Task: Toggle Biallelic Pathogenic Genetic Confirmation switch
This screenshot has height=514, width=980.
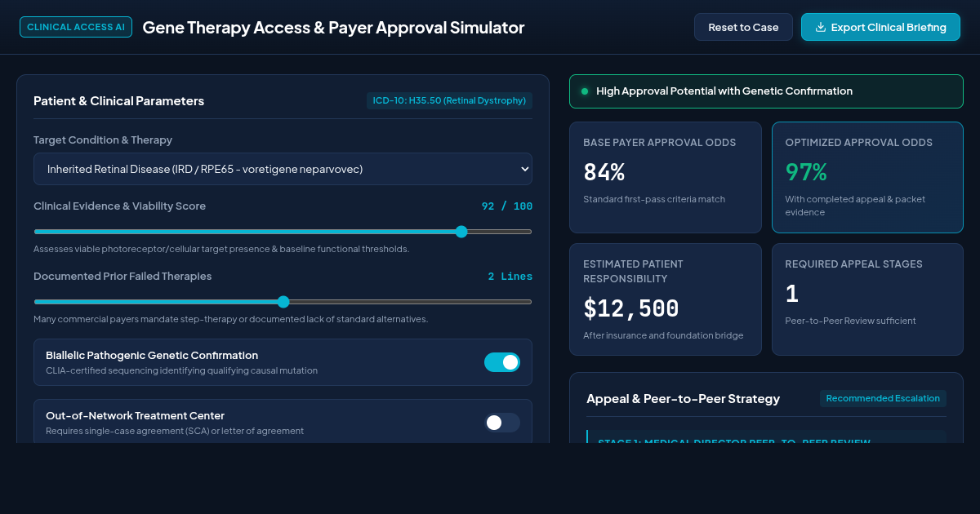Action: [502, 362]
